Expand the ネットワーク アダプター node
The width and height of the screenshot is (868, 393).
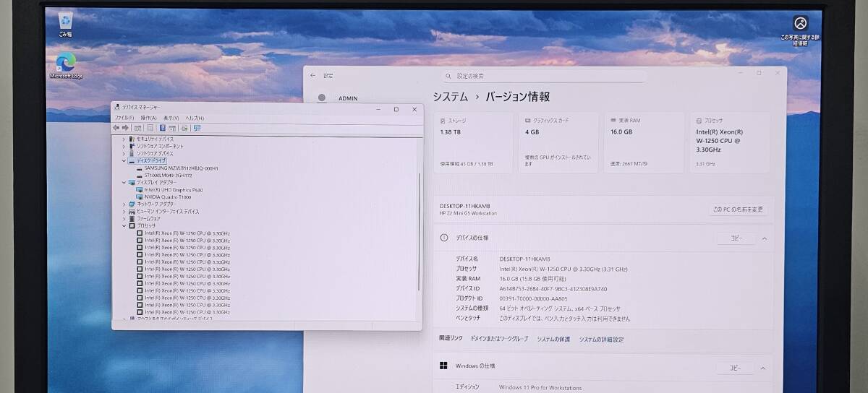[x=124, y=204]
